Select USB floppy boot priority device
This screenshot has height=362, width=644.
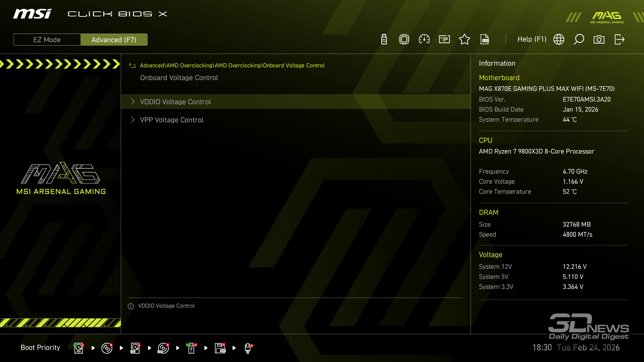point(220,348)
